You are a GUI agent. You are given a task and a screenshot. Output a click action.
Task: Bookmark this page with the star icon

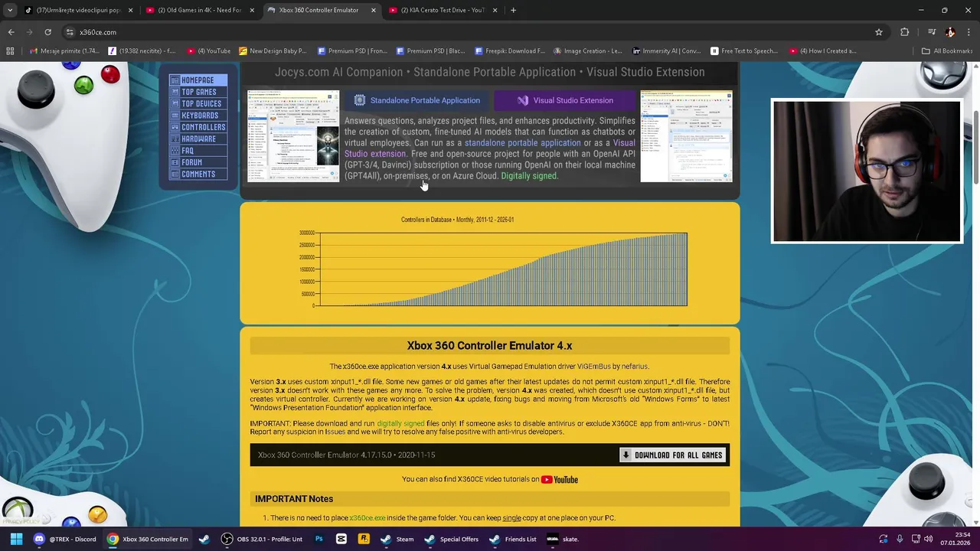click(x=879, y=32)
